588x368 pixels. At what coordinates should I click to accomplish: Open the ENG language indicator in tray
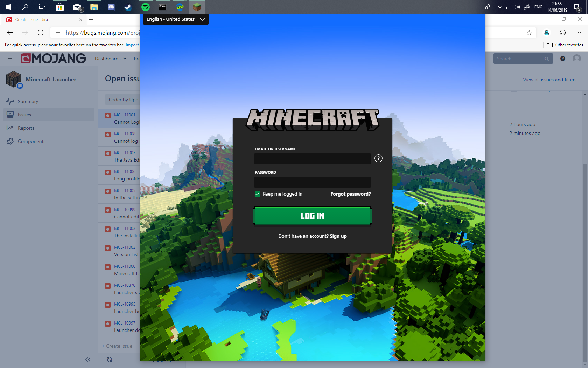pyautogui.click(x=538, y=7)
